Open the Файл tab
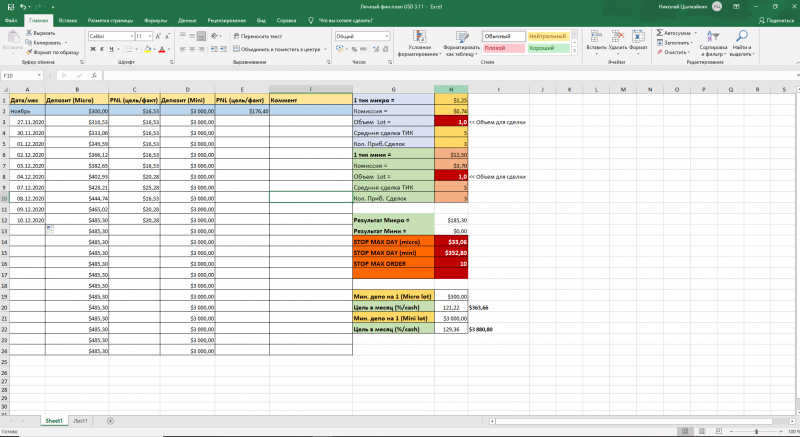The height and width of the screenshot is (437, 800). click(11, 20)
